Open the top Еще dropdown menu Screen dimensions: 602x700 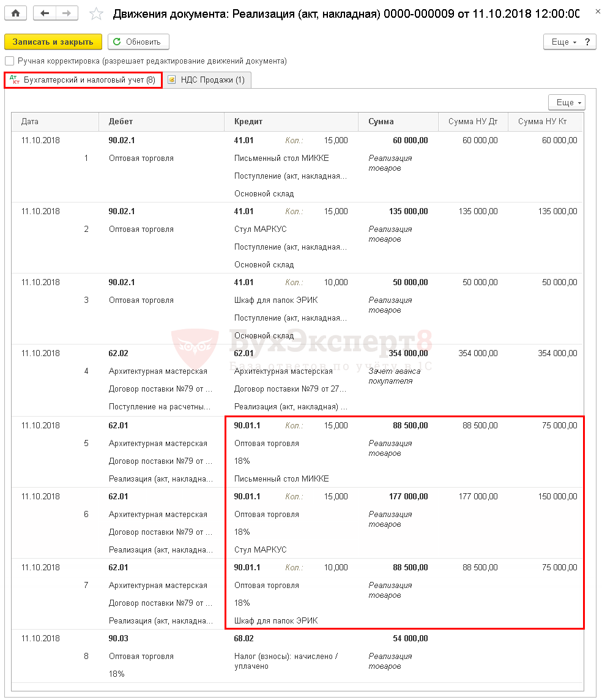click(563, 42)
